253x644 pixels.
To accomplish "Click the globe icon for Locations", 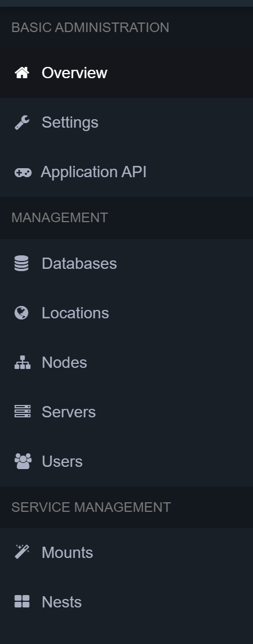I will tap(21, 313).
